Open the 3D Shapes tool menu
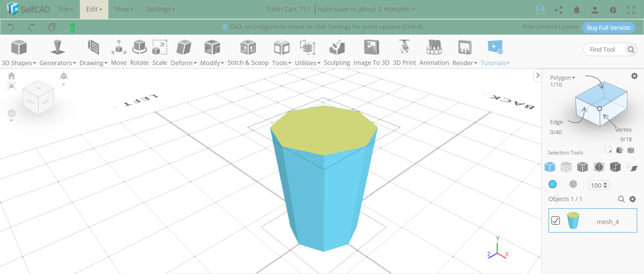The width and height of the screenshot is (644, 274). 19,52
